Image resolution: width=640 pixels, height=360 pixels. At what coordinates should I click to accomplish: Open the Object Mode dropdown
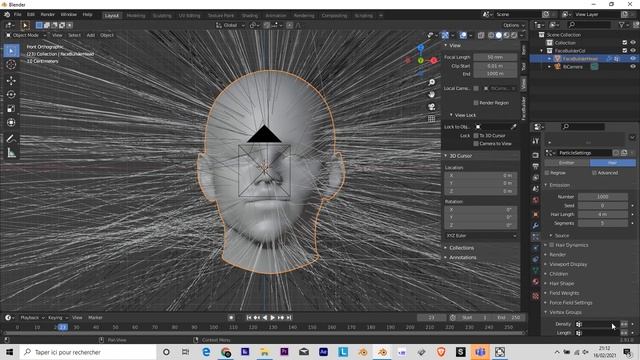26,36
